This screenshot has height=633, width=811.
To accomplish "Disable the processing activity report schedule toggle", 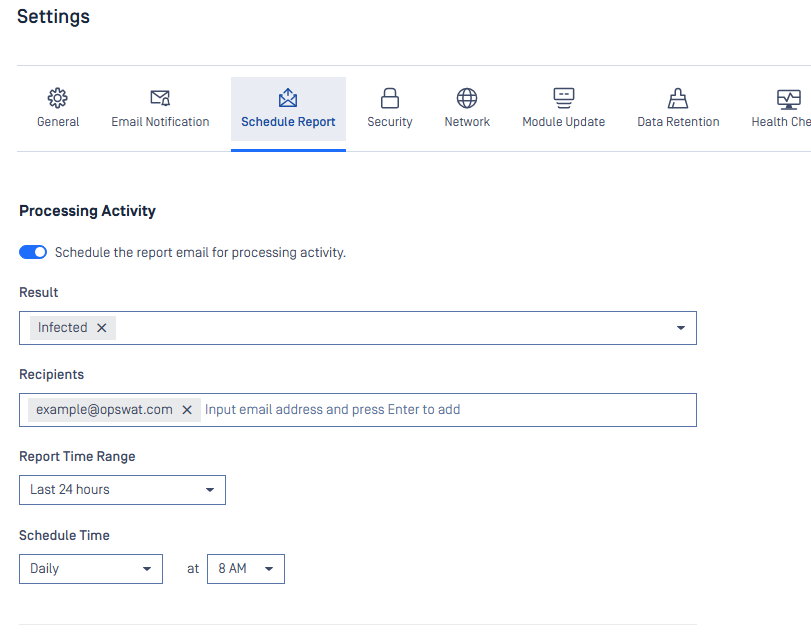I will (x=33, y=253).
